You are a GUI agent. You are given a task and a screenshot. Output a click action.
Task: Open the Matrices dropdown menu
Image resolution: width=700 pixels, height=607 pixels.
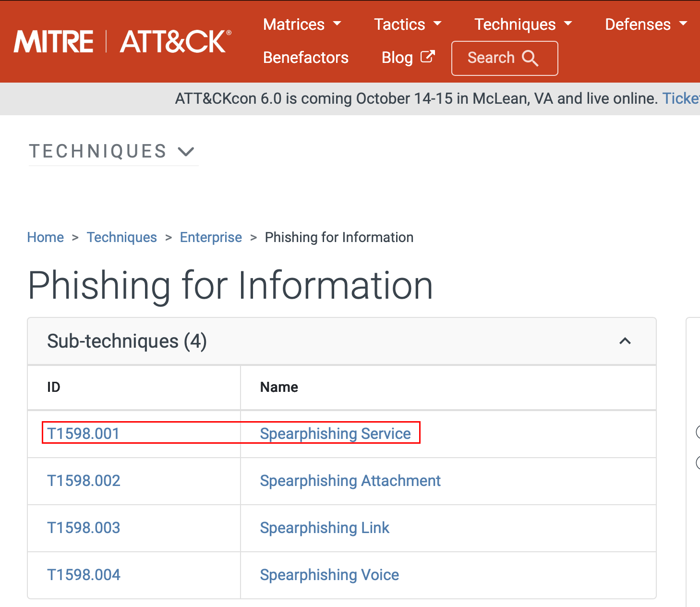(x=302, y=24)
